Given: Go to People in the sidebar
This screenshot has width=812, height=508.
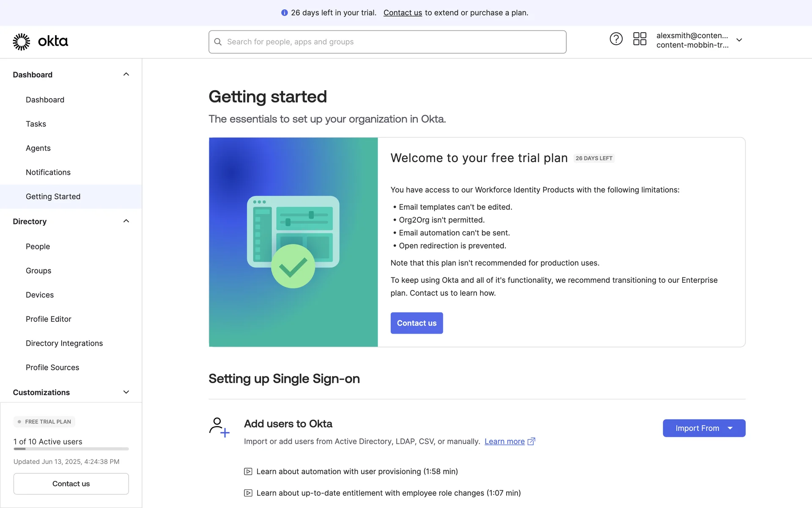Looking at the screenshot, I should [x=38, y=246].
